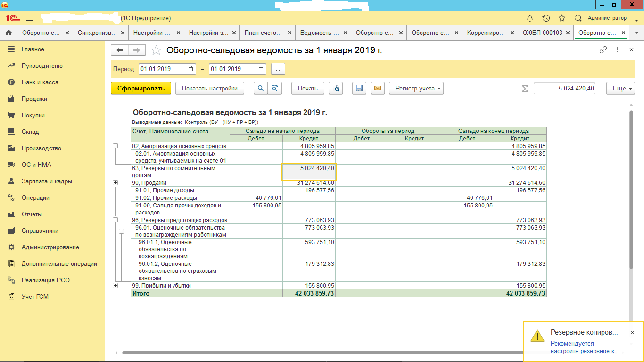The height and width of the screenshot is (362, 644).
Task: Click the sum value field 5 024 420,40
Action: [x=564, y=89]
